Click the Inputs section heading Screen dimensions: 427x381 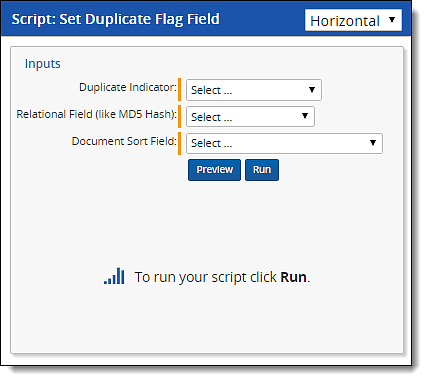pyautogui.click(x=43, y=63)
